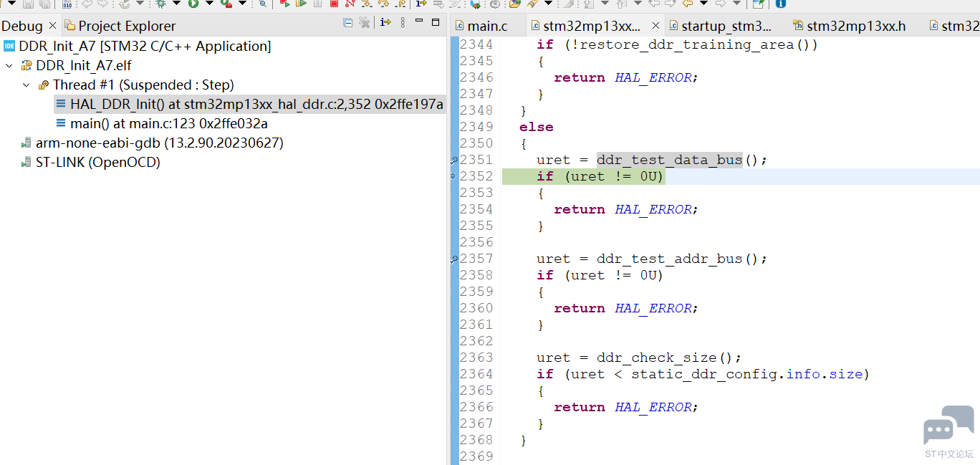Close the Debug view tab
980x465 pixels.
click(x=52, y=26)
